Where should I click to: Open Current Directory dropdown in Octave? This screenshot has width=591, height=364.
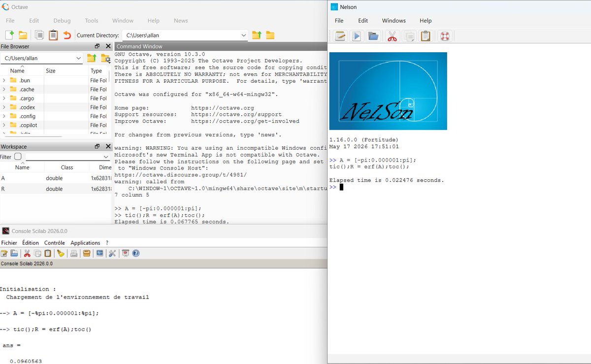[243, 35]
